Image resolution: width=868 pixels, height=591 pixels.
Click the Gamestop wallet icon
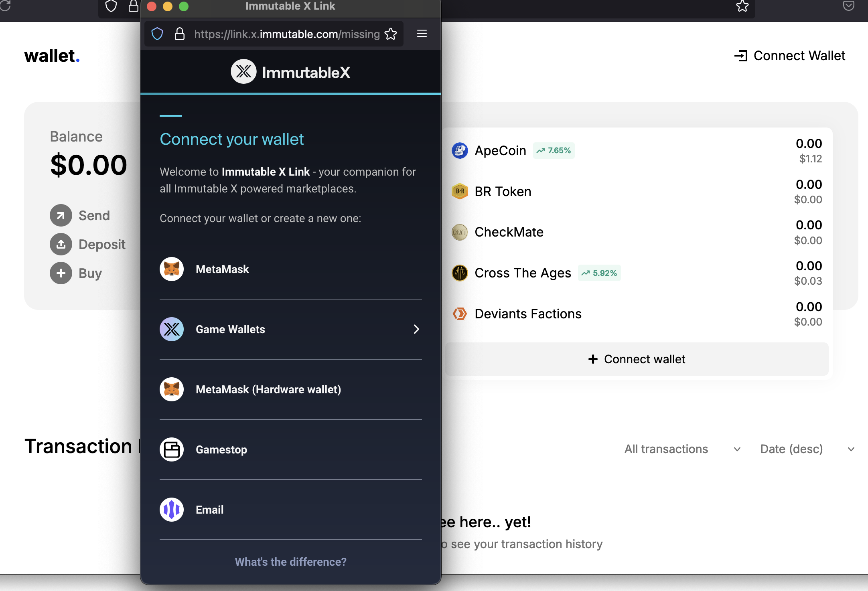point(171,449)
